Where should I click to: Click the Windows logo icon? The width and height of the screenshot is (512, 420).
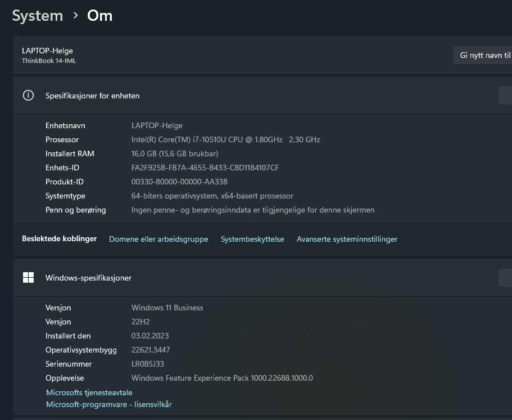(28, 278)
